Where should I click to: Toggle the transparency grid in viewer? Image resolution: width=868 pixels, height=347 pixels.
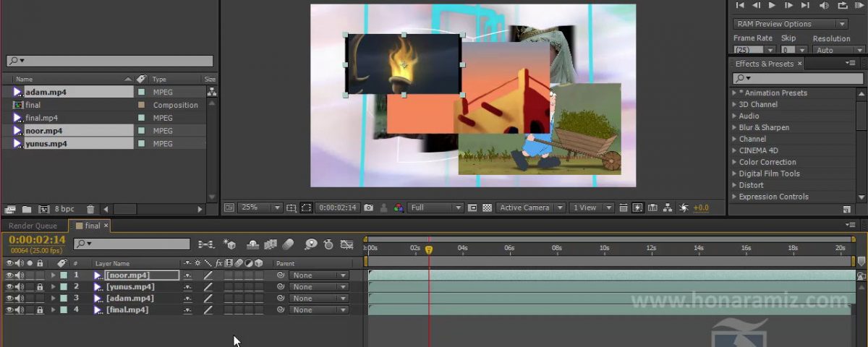[488, 207]
